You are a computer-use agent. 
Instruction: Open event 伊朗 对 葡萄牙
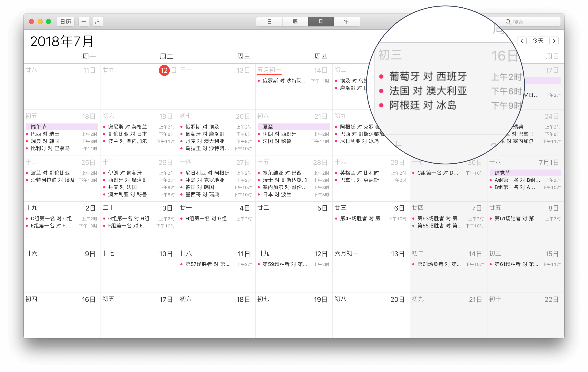(x=139, y=173)
